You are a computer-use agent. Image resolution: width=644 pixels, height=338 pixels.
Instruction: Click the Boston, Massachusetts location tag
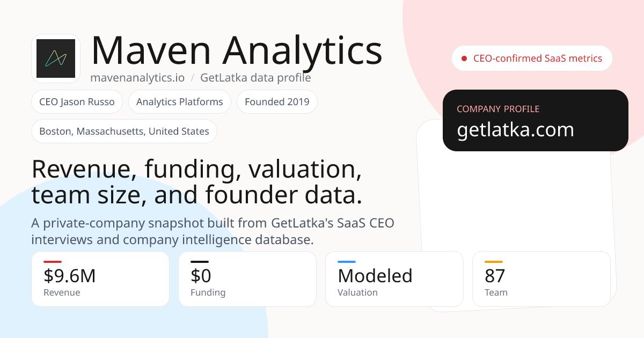125,131
